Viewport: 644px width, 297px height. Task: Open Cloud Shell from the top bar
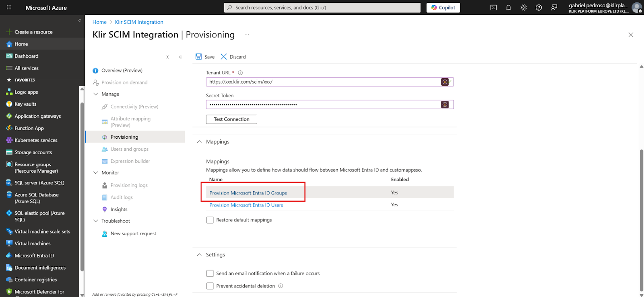(493, 8)
